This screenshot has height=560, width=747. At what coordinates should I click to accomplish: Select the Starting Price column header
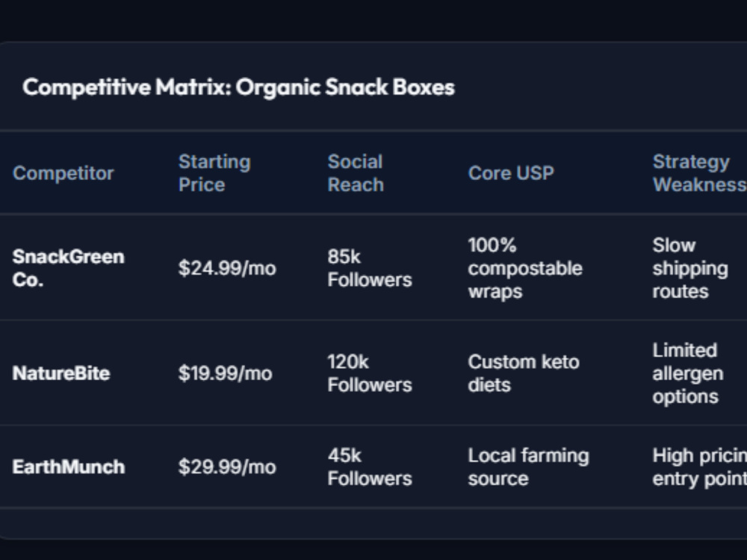(214, 173)
